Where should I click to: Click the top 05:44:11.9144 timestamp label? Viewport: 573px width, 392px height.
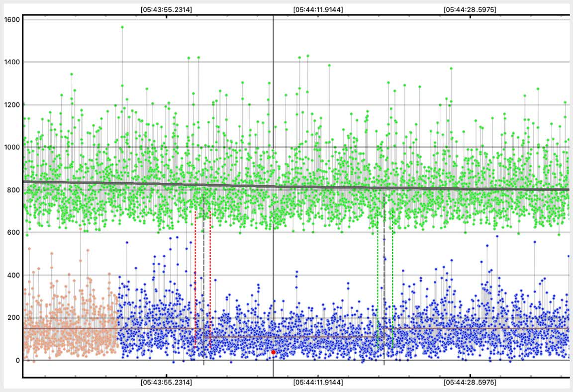pyautogui.click(x=318, y=9)
